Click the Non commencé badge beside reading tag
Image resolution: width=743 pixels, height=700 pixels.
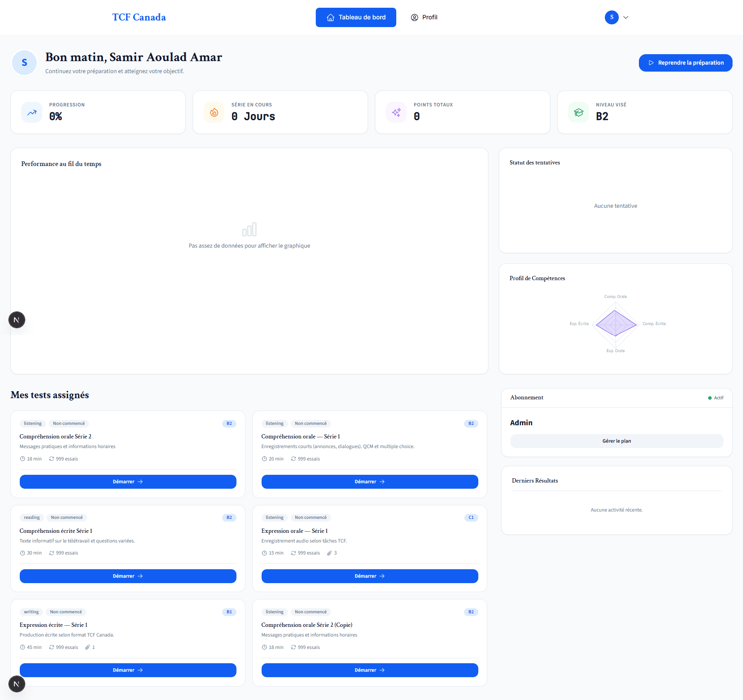point(67,518)
